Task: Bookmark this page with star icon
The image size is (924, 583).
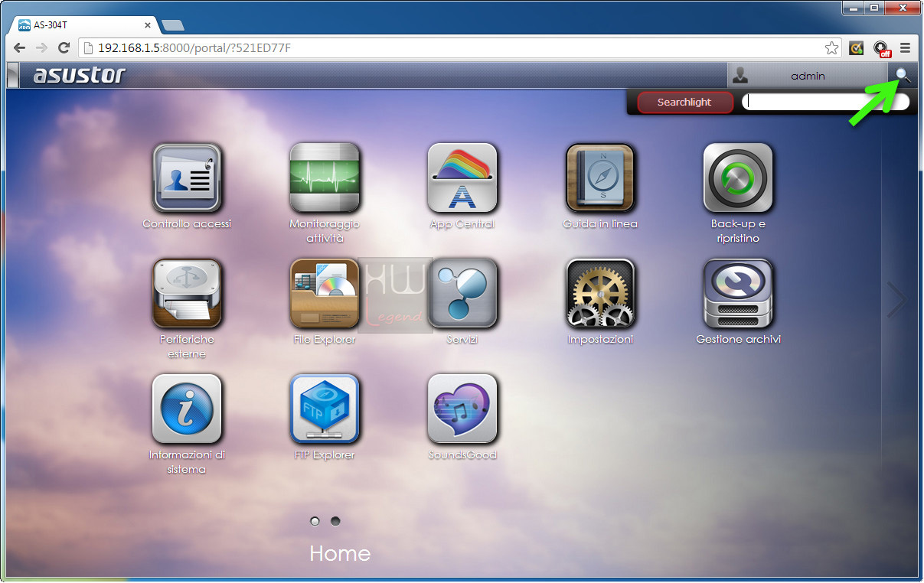Action: 831,48
